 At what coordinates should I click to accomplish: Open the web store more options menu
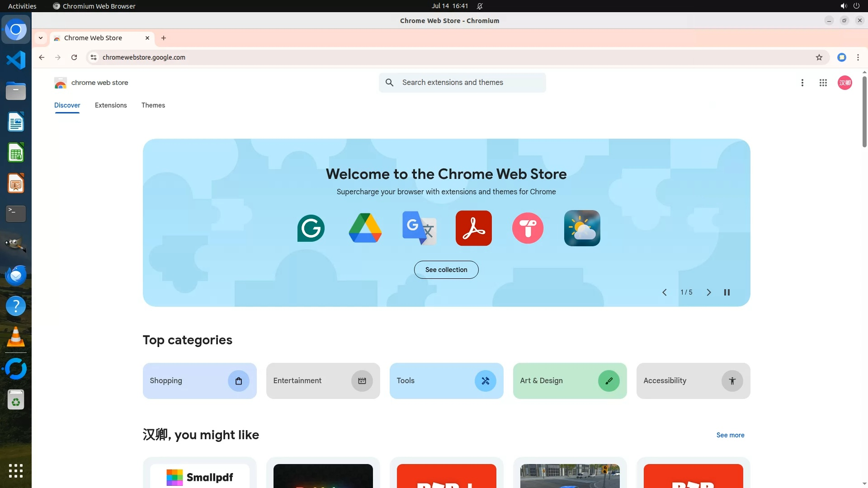(x=802, y=83)
